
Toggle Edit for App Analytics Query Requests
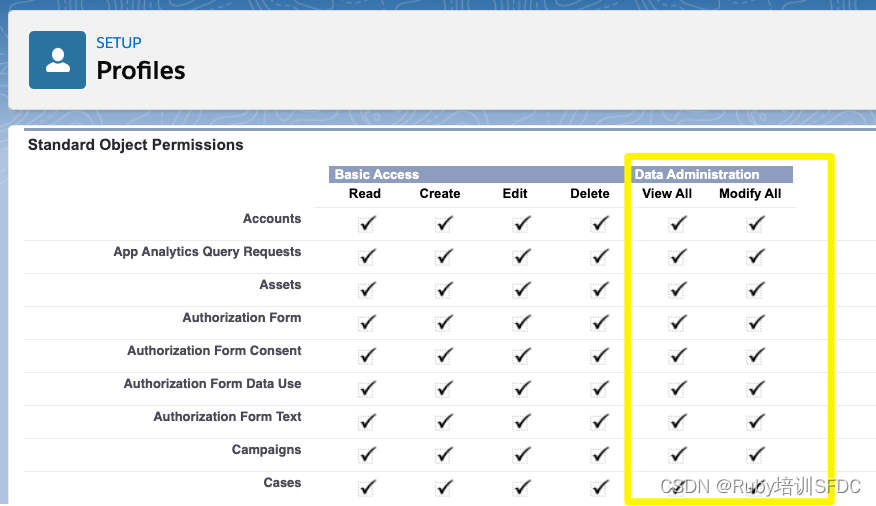[521, 257]
